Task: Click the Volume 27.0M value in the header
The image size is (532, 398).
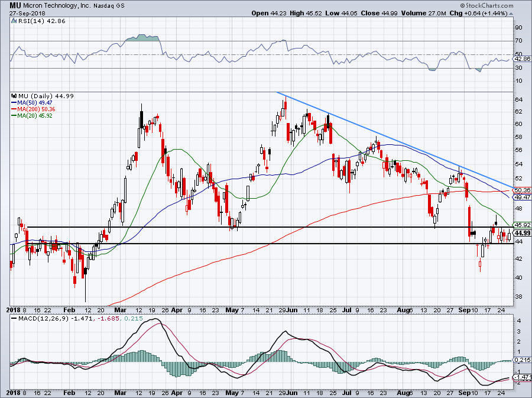Action: pyautogui.click(x=423, y=13)
